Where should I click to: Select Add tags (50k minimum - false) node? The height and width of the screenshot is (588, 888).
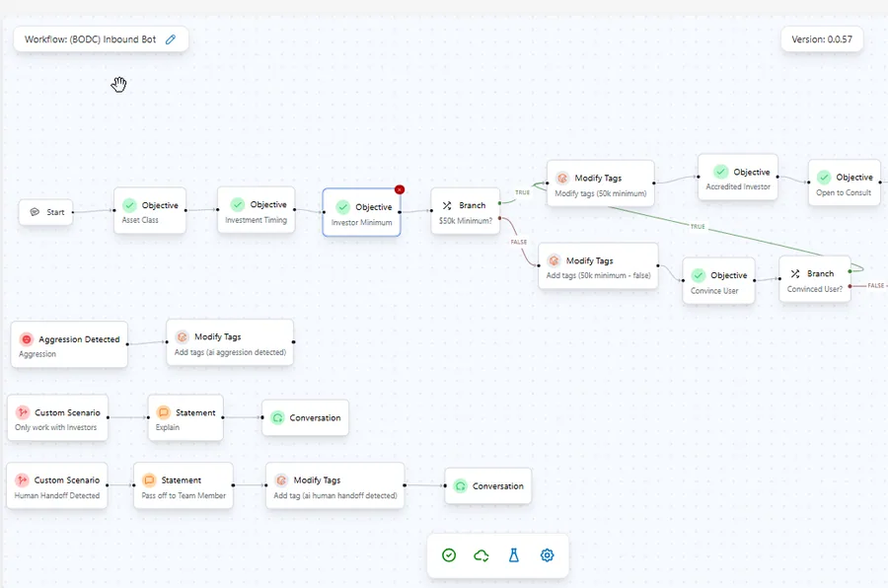598,266
